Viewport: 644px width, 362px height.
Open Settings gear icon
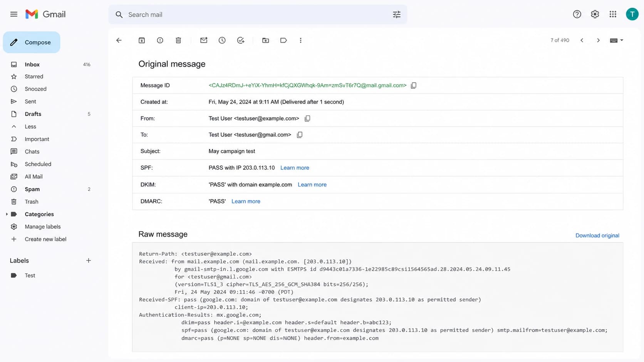(595, 14)
